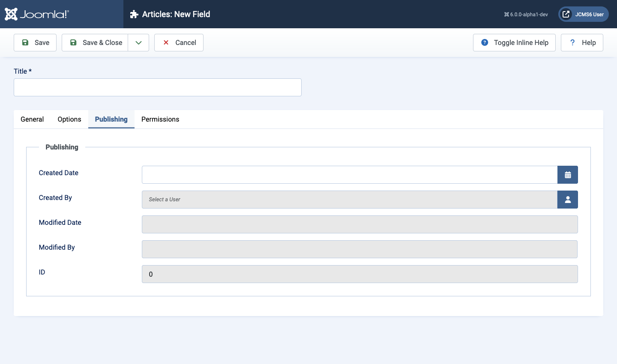The width and height of the screenshot is (617, 364).
Task: Switch to the Options tab
Action: [69, 119]
